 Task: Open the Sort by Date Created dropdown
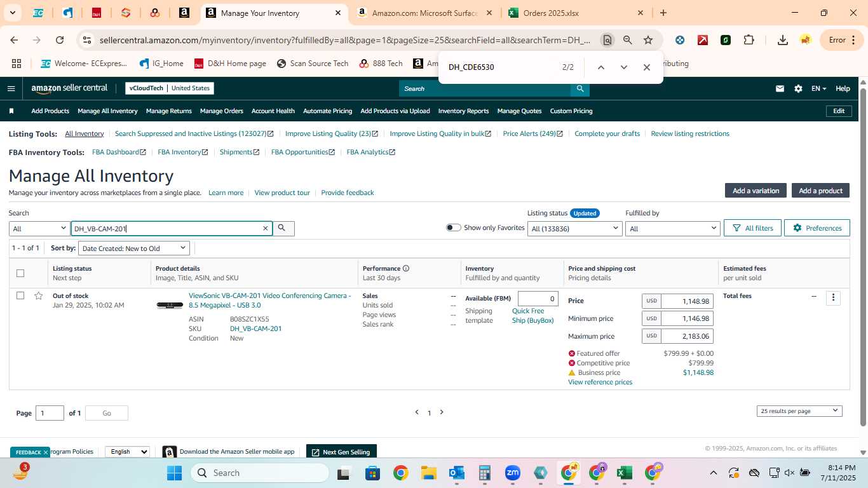[x=134, y=248]
